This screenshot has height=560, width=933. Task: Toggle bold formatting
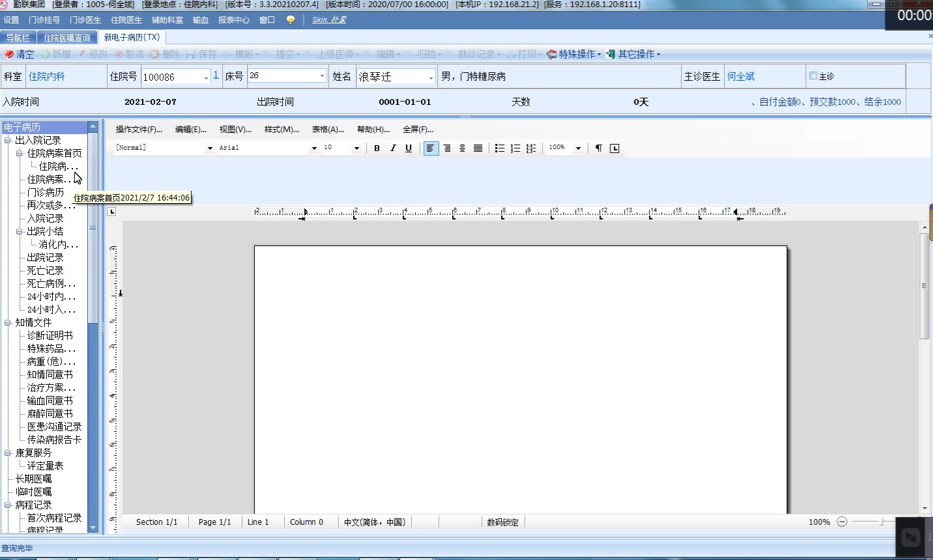(377, 148)
